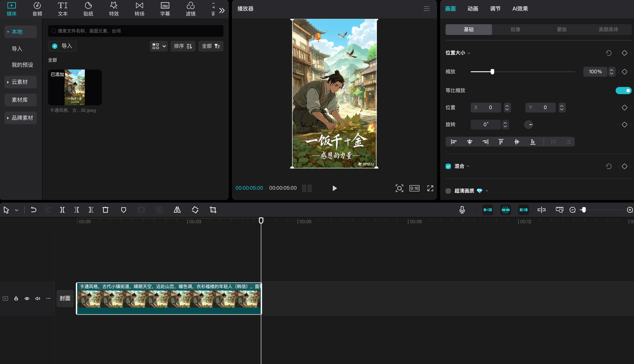Delete the selected clip
This screenshot has height=364, width=634.
coord(106,210)
